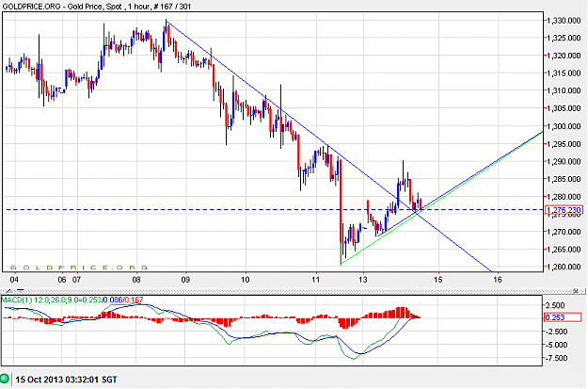The height and width of the screenshot is (389, 588).
Task: Click the current price tag 1,276.230
Action: coord(564,210)
